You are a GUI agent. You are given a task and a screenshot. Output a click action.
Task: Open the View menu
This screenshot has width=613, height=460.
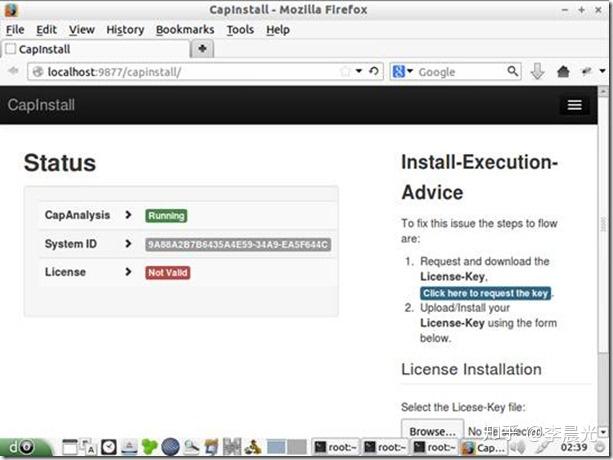82,30
